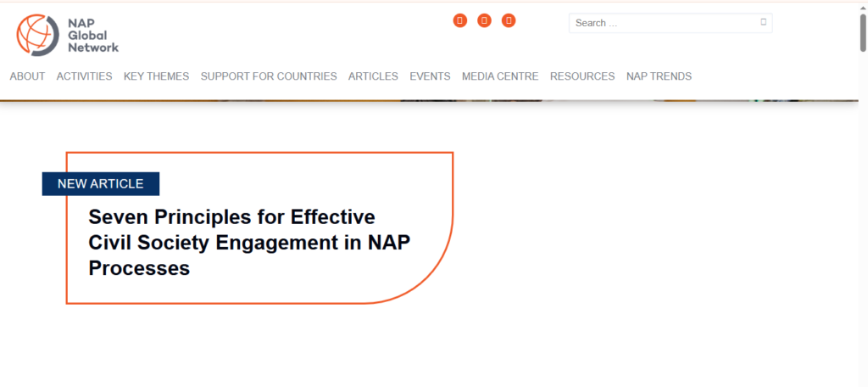Image resolution: width=868 pixels, height=387 pixels.
Task: Open the ACTIVITIES menu
Action: [84, 76]
